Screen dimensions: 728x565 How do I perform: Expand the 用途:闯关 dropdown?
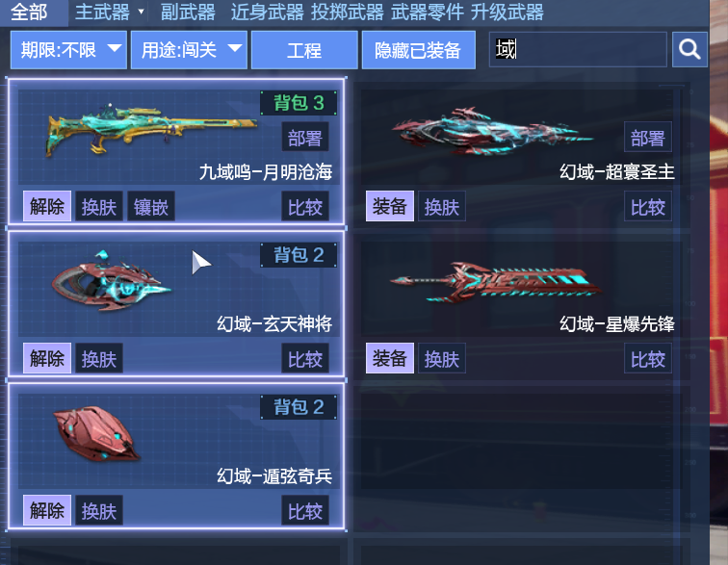(189, 50)
